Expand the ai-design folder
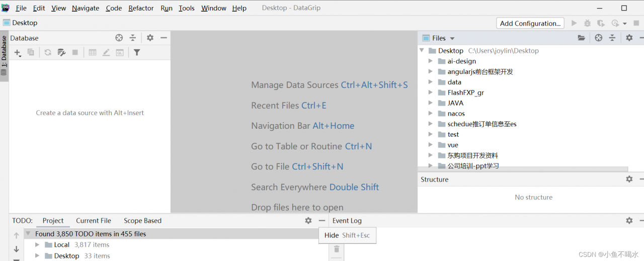This screenshot has height=261, width=644. tap(430, 61)
